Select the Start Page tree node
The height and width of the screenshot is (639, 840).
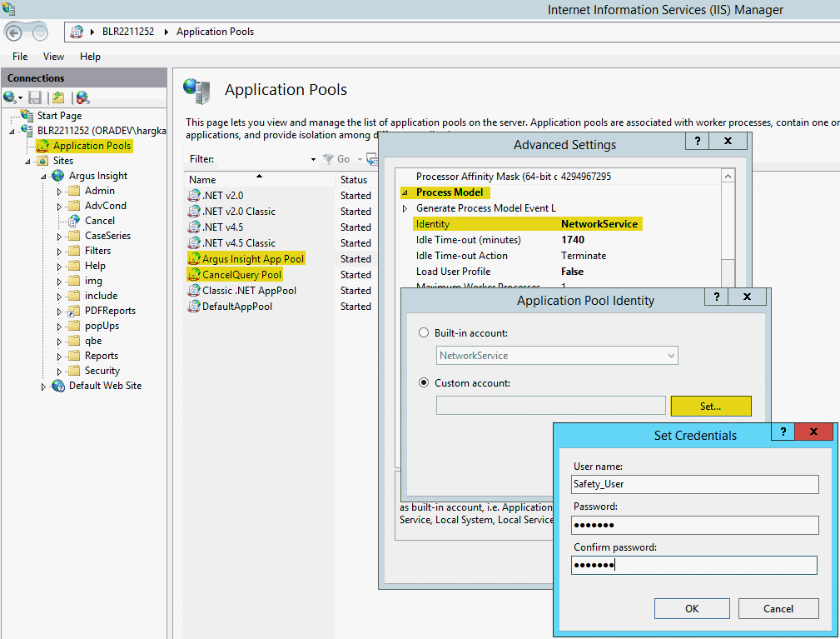click(x=58, y=116)
